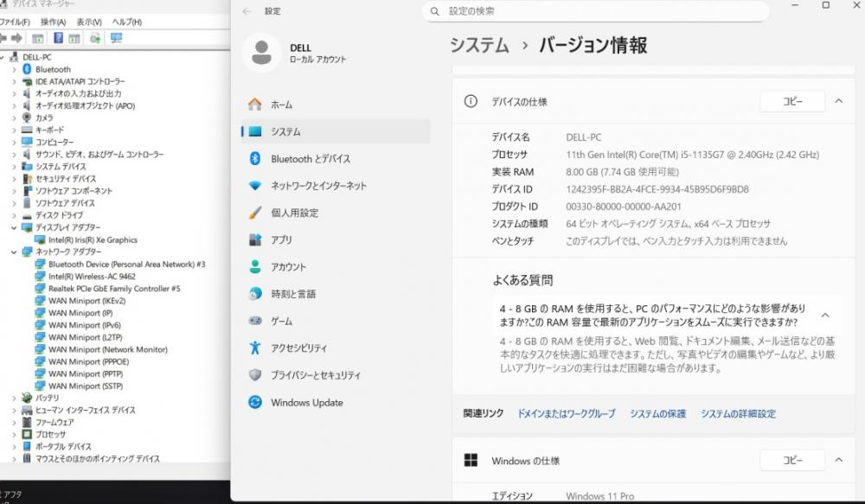Click システム breadcrumb in page title

point(479,45)
